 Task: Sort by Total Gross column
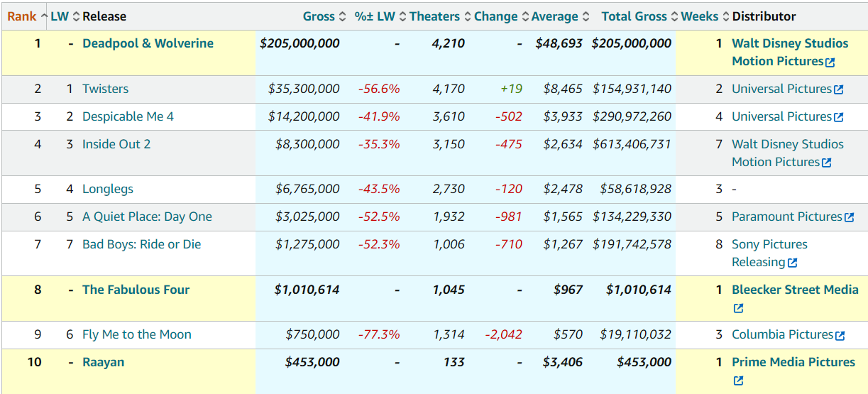click(x=634, y=16)
